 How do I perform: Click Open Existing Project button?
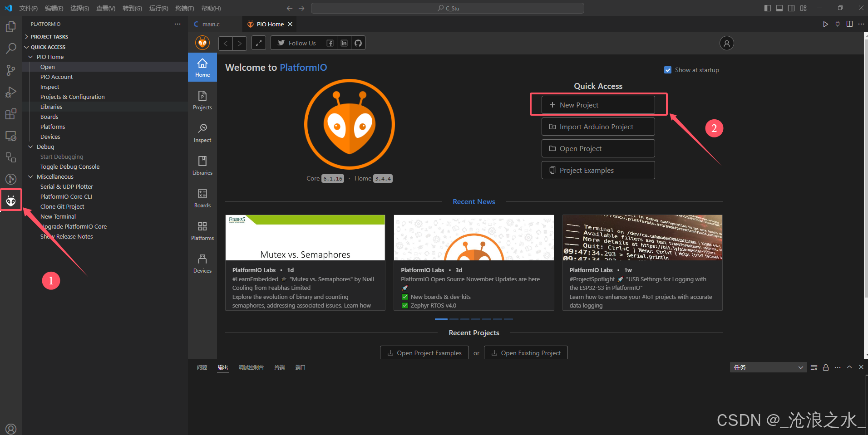point(526,353)
